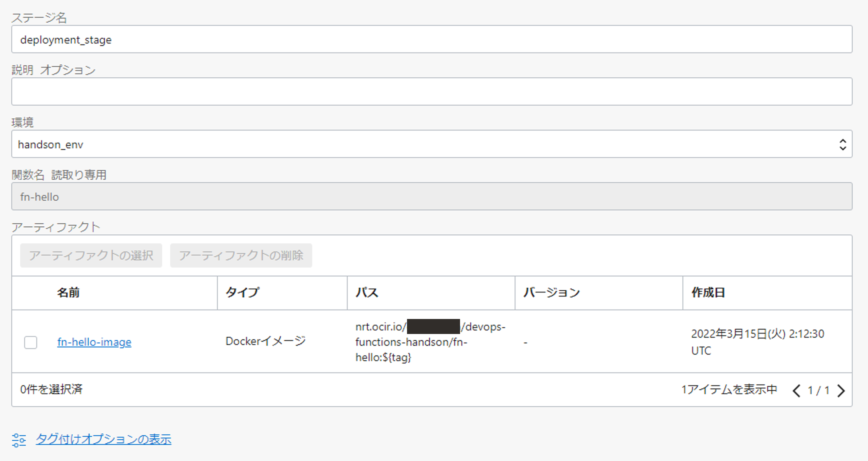Click the tagging options sliders icon
Screen dimensions: 868x461
[x=19, y=440]
